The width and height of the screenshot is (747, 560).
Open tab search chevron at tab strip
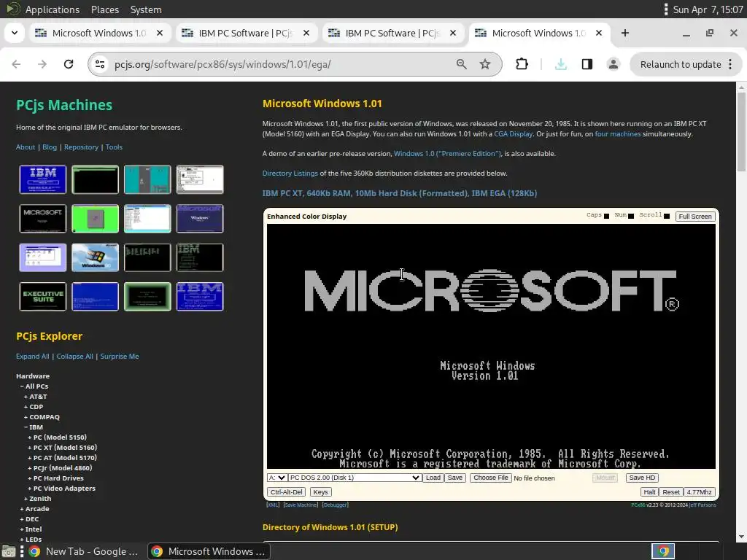15,33
